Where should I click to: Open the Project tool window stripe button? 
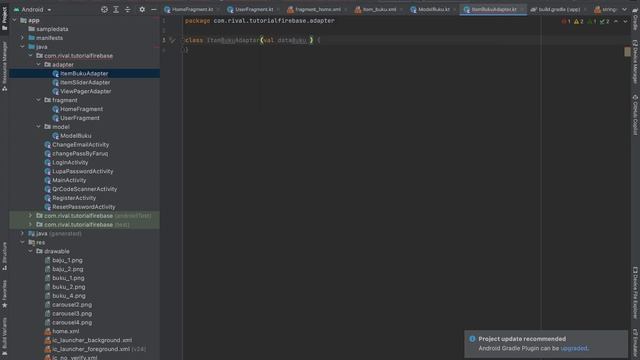(x=4, y=18)
